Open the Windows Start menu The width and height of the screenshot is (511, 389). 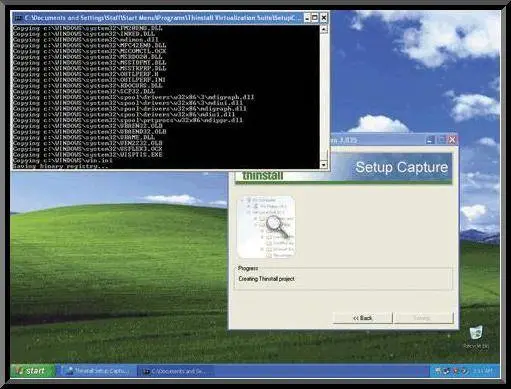point(33,370)
